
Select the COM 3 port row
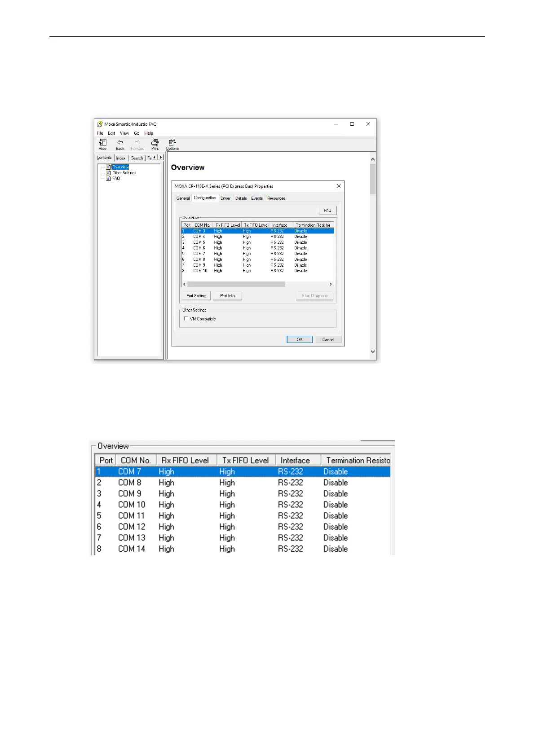pyautogui.click(x=257, y=231)
